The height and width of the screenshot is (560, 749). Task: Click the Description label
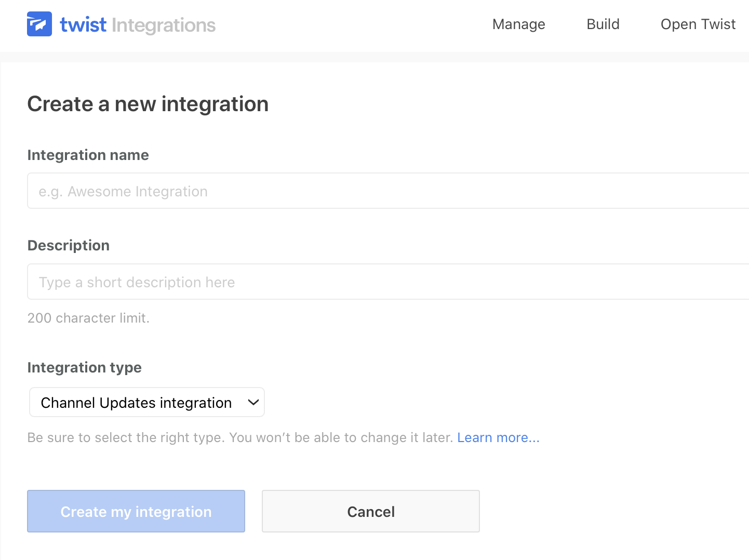click(69, 245)
